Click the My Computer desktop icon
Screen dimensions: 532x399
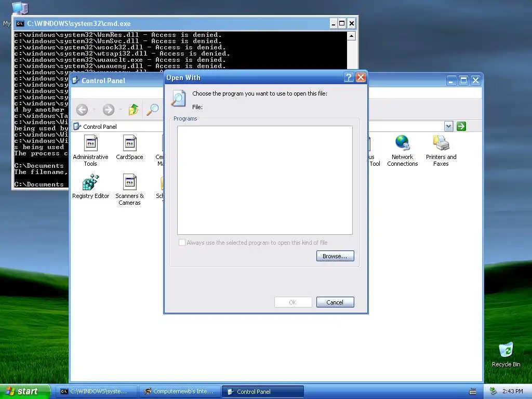pyautogui.click(x=20, y=7)
